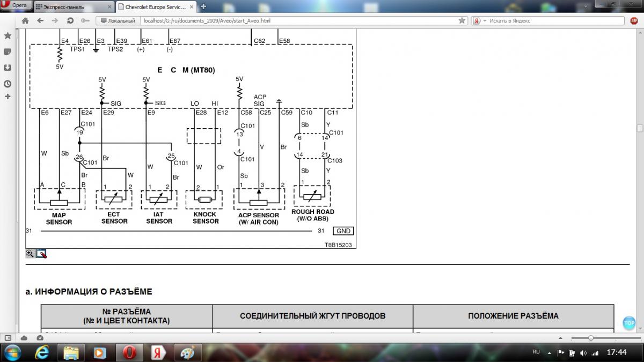Image resolution: width=644 pixels, height=362 pixels.
Task: Click the IAT SENSOR label
Action: pos(159,218)
